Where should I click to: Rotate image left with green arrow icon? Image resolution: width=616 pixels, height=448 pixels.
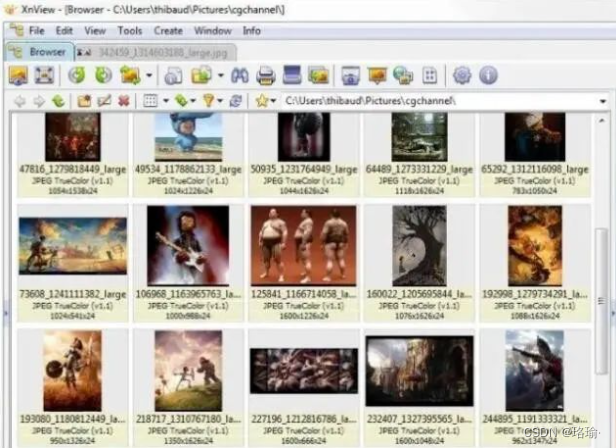[x=77, y=75]
